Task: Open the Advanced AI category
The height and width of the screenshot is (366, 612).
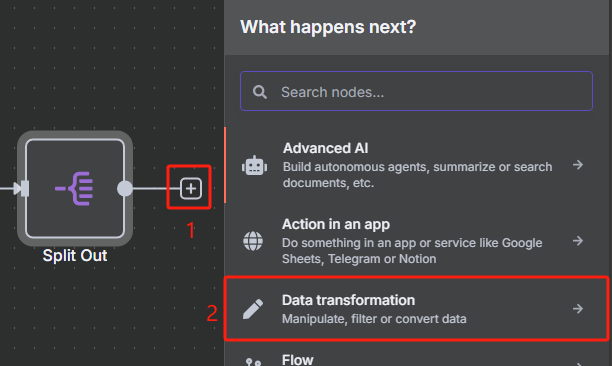Action: [416, 165]
